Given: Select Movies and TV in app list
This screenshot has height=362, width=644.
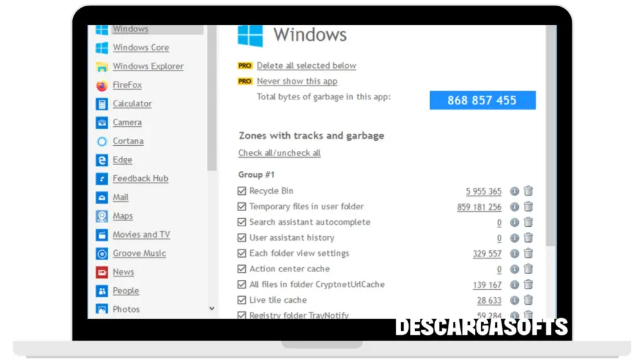Looking at the screenshot, I should pyautogui.click(x=142, y=234).
